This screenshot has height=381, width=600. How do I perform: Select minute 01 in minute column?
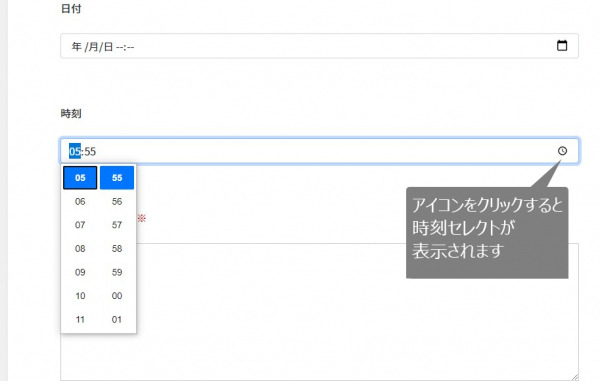tap(117, 319)
